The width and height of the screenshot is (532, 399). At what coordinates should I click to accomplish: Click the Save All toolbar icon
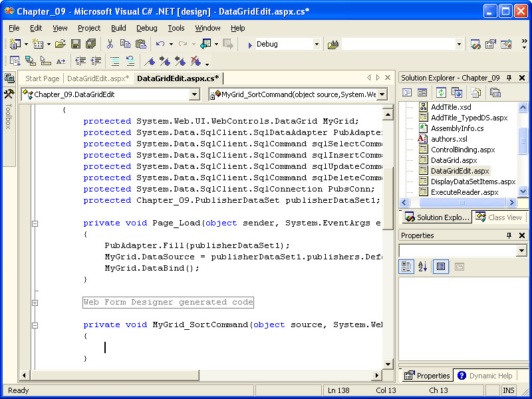tap(90, 44)
